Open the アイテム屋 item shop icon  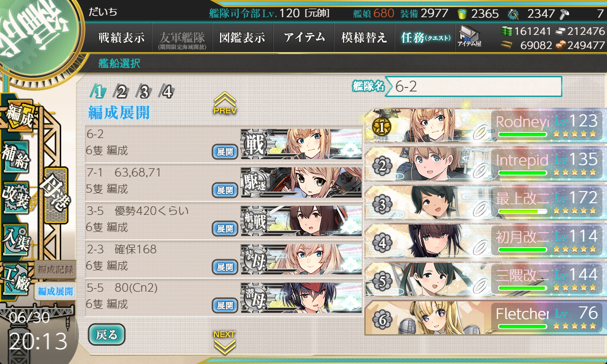click(x=469, y=37)
